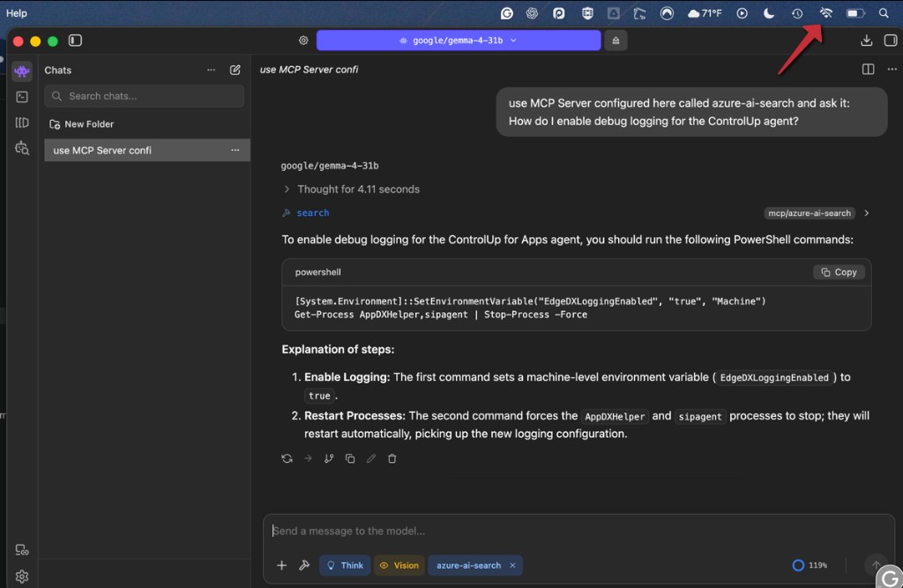Open google/gemma-4-31b model selector dropdown
The image size is (903, 588).
(x=459, y=41)
